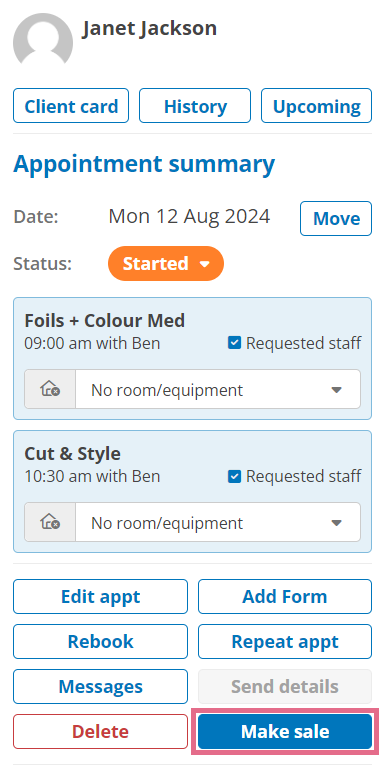Click room icon in Cut & Style card
Image resolution: width=380 pixels, height=772 pixels.
point(50,522)
